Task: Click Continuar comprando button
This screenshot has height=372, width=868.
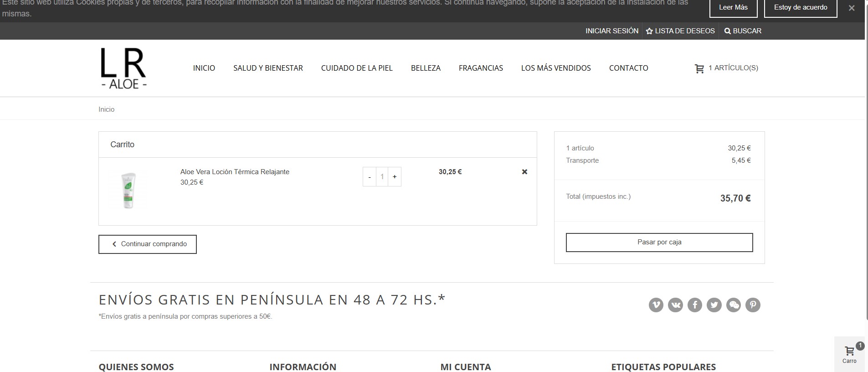Action: 148,244
